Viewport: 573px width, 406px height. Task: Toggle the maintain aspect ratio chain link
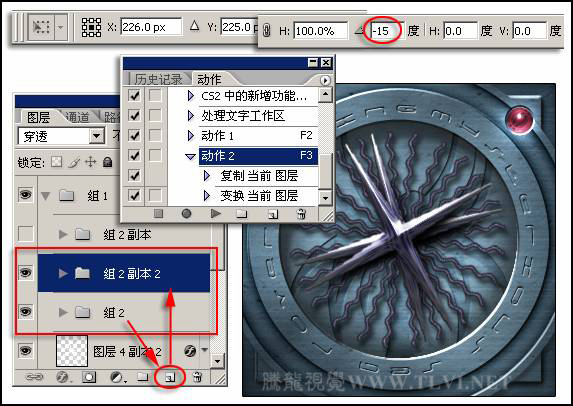point(267,31)
